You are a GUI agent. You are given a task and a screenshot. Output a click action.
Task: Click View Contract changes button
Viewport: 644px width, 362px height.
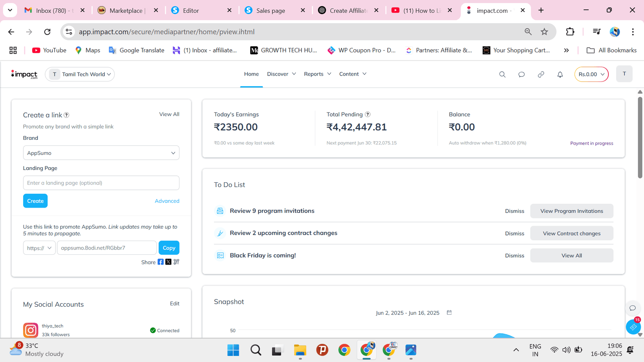[x=572, y=233]
